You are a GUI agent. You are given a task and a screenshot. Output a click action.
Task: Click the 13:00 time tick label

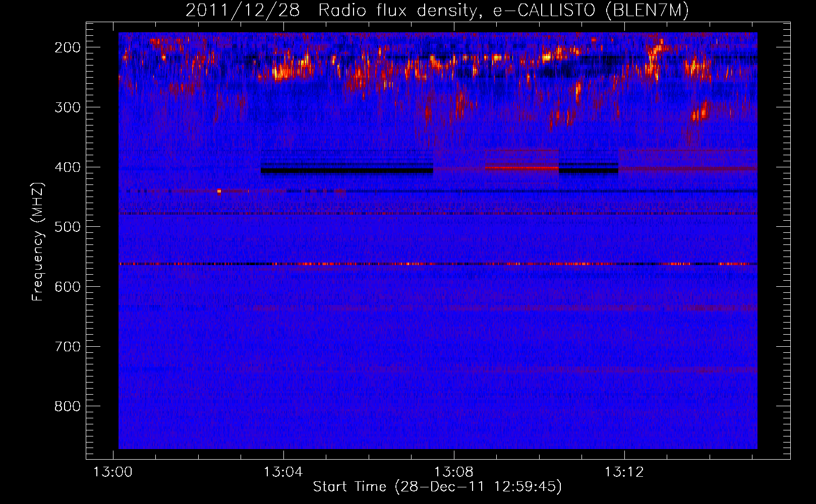coord(113,472)
